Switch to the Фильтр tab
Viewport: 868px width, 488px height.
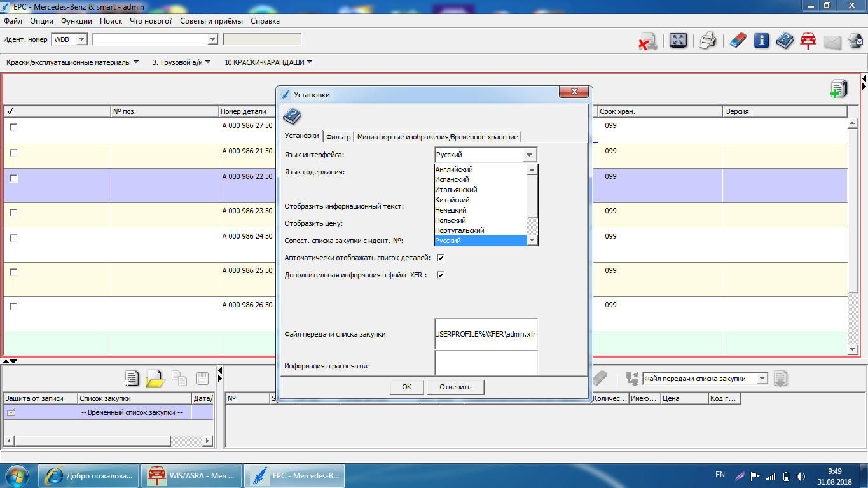tap(338, 136)
